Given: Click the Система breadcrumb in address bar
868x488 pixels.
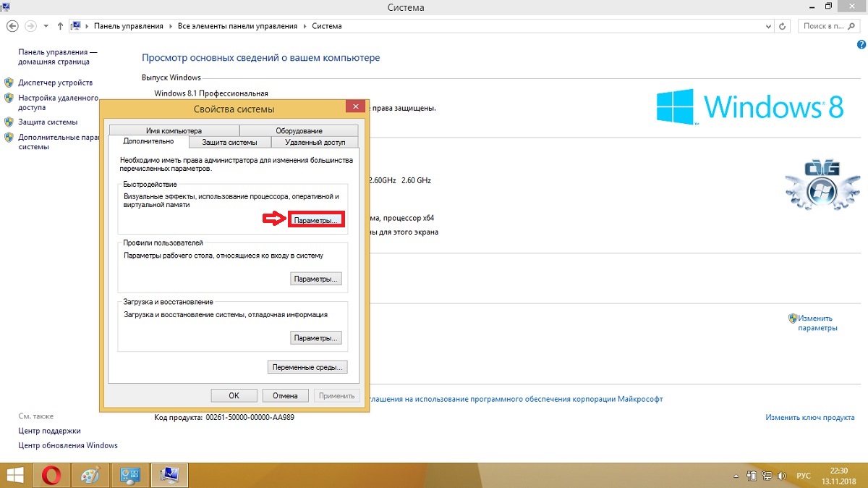Looking at the screenshot, I should pos(327,26).
